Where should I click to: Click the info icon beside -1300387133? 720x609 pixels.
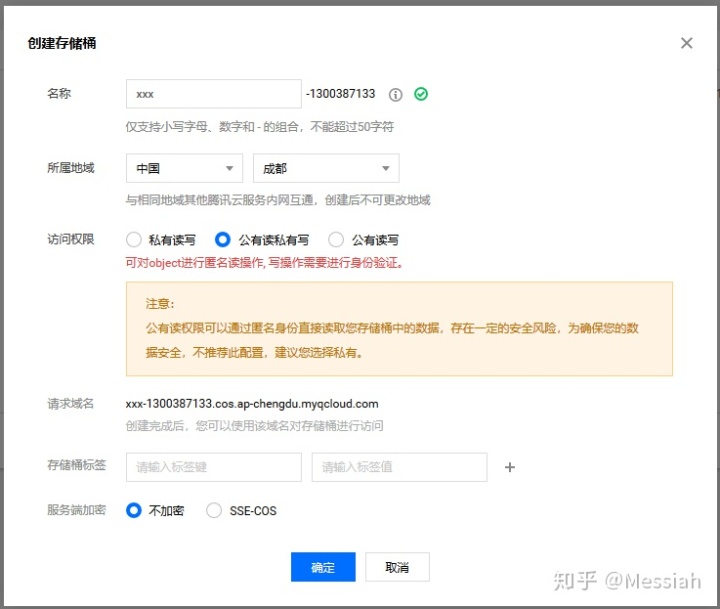pyautogui.click(x=395, y=95)
